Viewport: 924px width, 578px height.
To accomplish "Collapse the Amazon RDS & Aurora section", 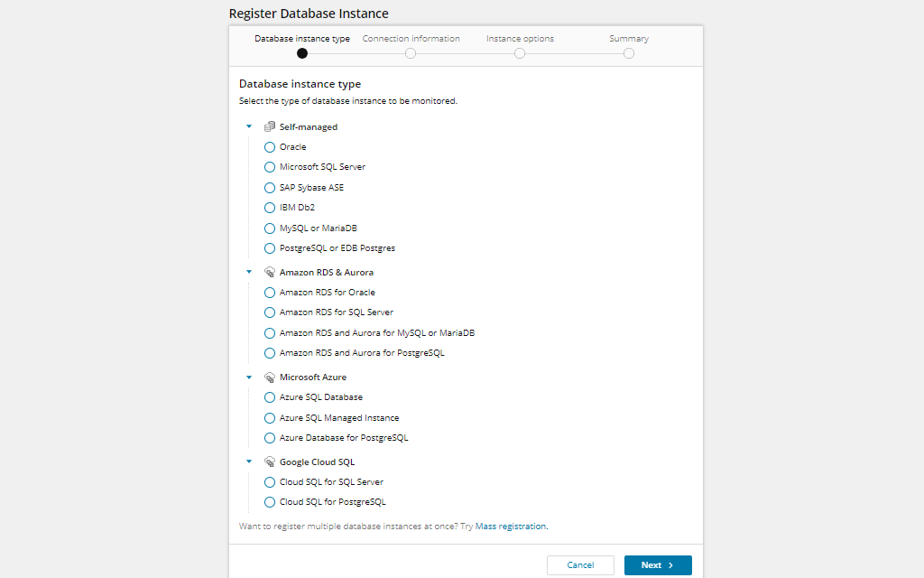I will pos(249,272).
